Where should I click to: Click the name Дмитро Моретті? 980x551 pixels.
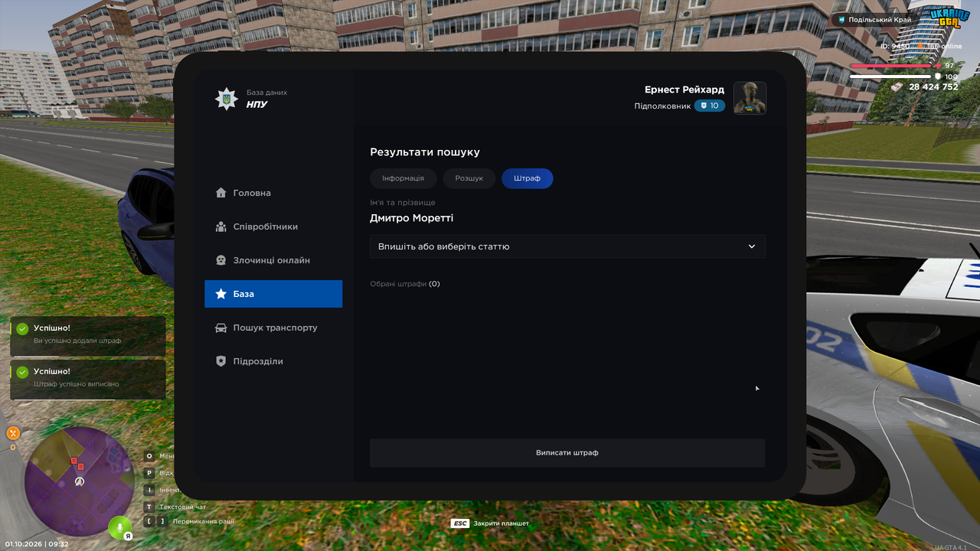click(x=412, y=218)
